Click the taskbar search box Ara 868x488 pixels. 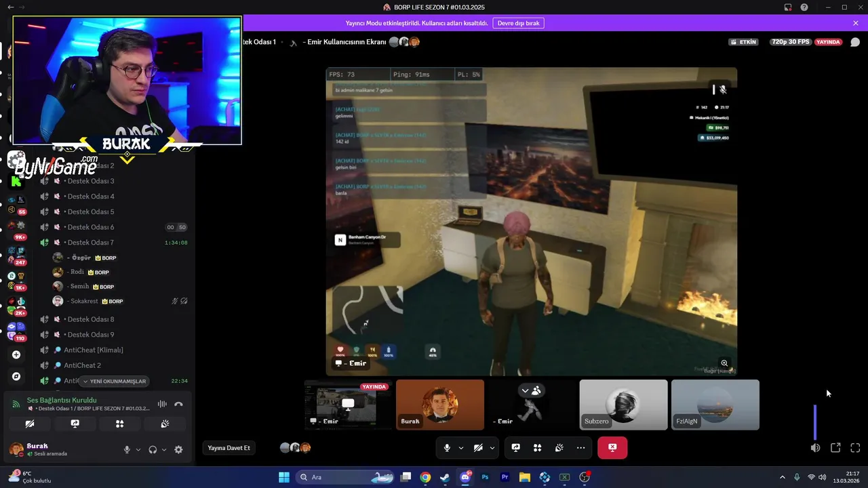(x=344, y=477)
